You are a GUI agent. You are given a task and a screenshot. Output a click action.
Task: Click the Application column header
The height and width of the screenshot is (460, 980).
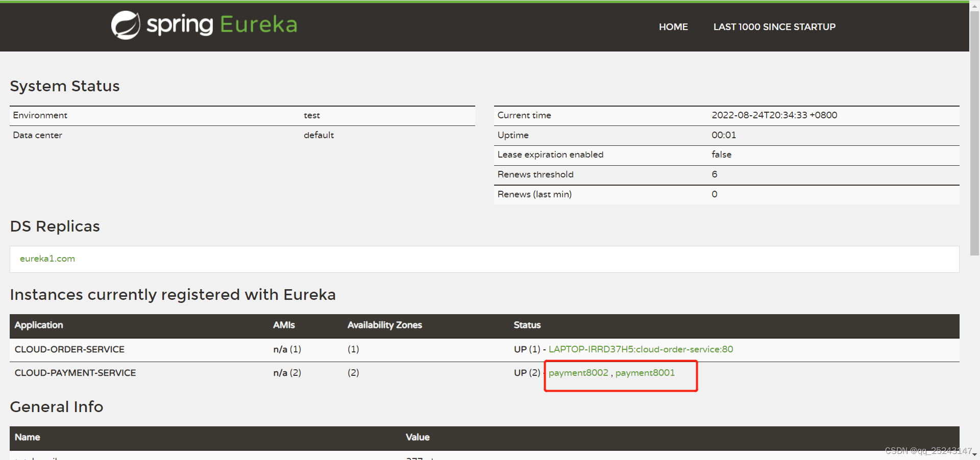click(39, 325)
